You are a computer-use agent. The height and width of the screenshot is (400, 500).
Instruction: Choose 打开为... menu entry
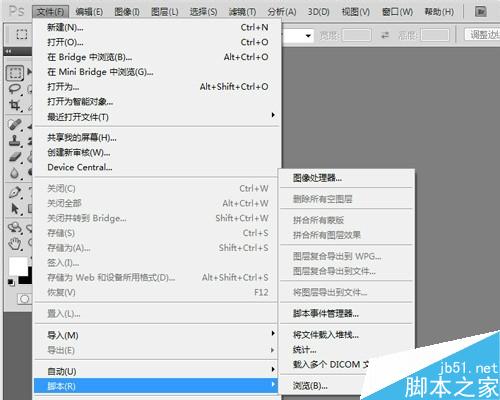click(x=157, y=87)
